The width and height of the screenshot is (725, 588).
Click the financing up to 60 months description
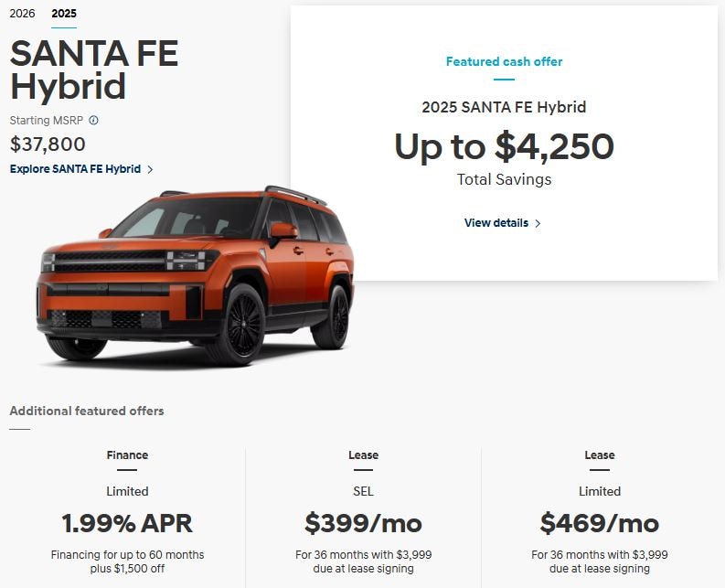pos(127,561)
